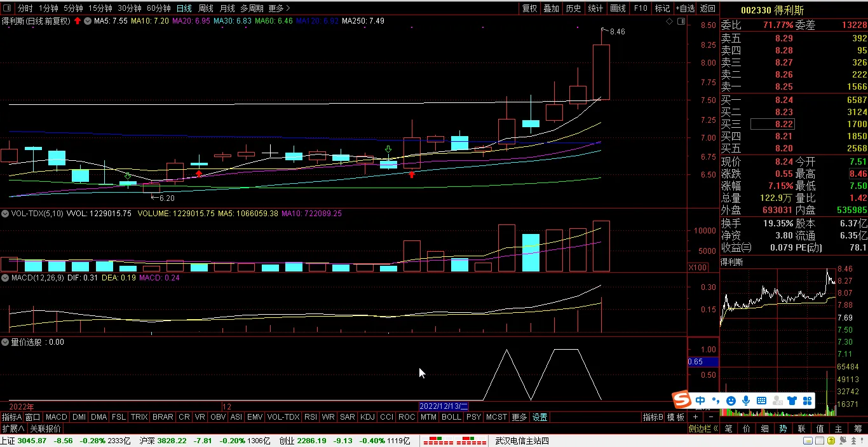
Task: Click the 复权 button
Action: pos(530,8)
